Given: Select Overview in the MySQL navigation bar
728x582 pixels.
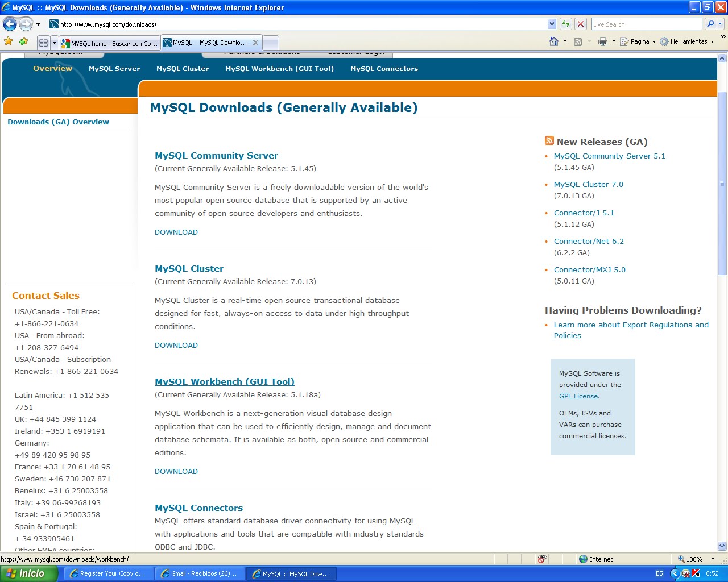Looking at the screenshot, I should [x=52, y=68].
